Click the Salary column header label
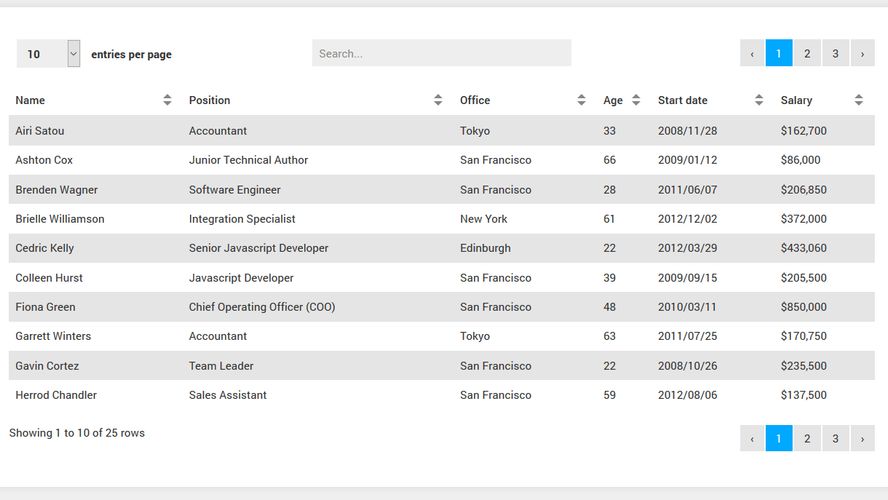 796,100
